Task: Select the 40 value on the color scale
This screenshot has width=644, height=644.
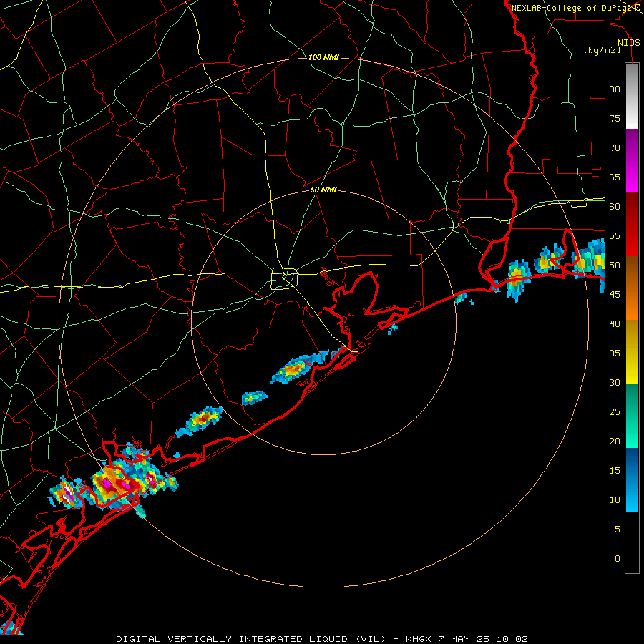Action: (615, 323)
